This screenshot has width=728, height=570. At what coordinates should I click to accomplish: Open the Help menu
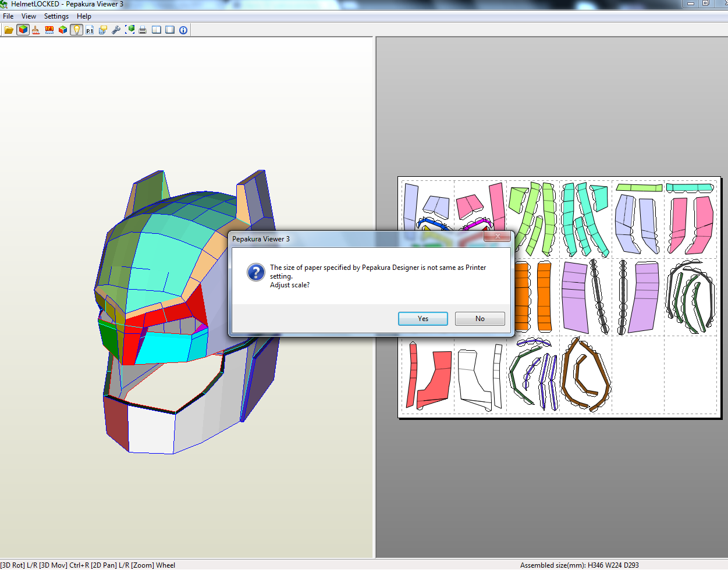pos(84,16)
